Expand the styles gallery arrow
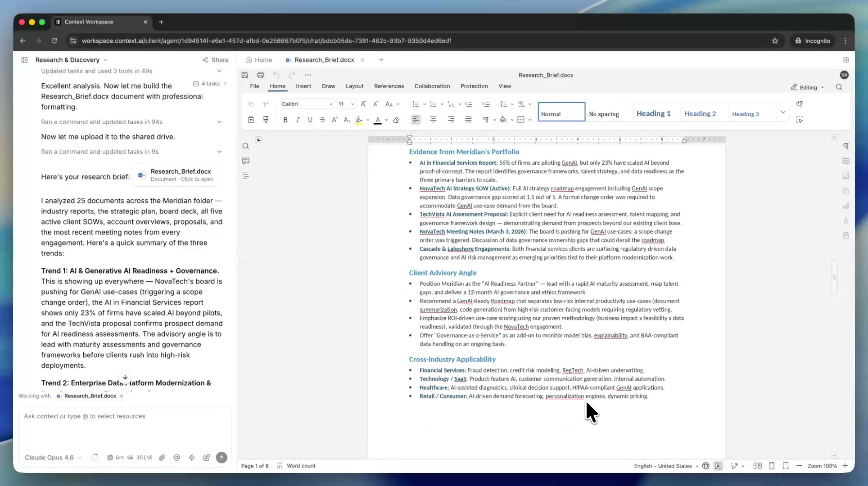This screenshot has height=486, width=868. click(783, 112)
